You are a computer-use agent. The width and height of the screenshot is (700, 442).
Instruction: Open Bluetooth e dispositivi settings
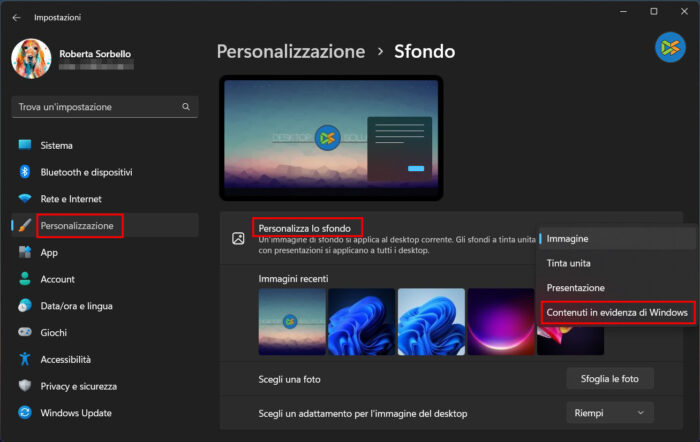(x=86, y=172)
